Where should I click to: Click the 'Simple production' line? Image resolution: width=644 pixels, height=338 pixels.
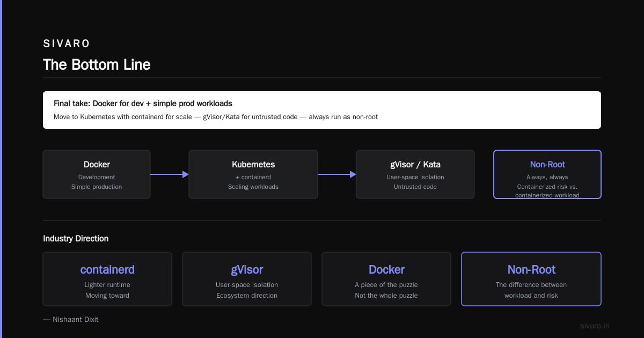97,187
